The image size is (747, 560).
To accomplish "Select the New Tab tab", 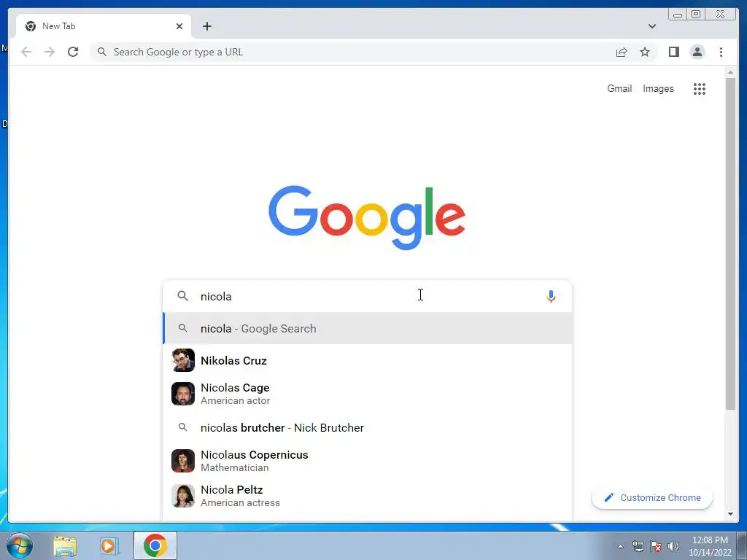I will pyautogui.click(x=104, y=26).
